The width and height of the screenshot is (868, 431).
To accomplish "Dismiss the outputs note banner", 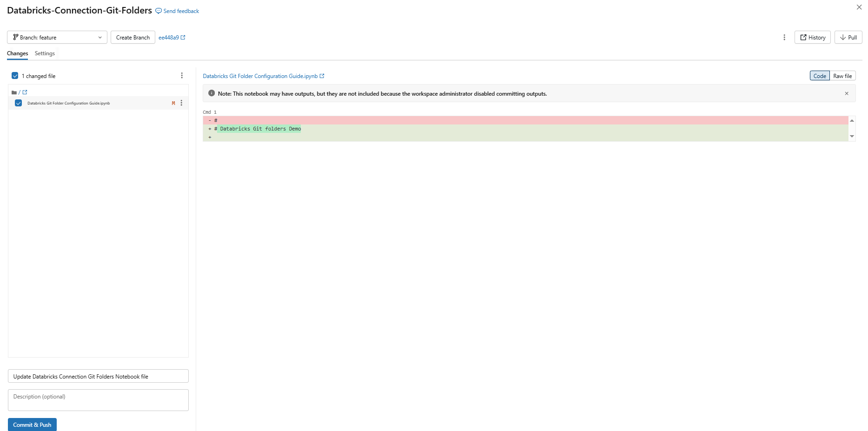I will [x=847, y=93].
